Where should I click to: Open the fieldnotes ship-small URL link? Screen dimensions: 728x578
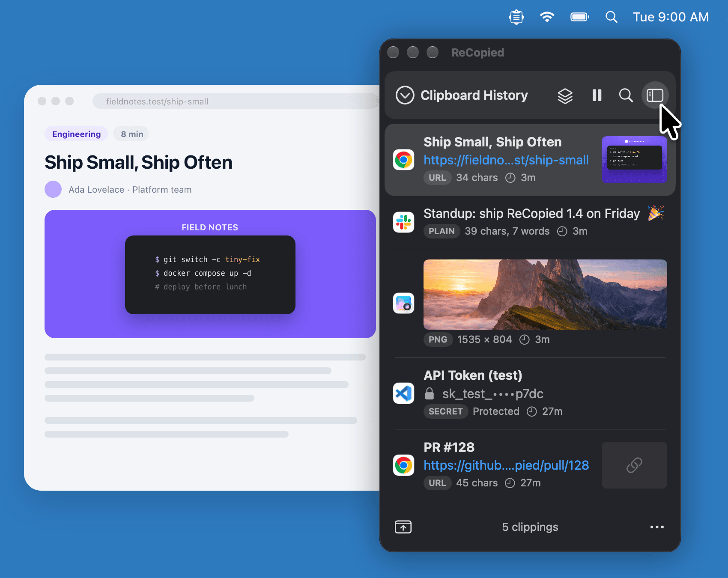coord(506,160)
